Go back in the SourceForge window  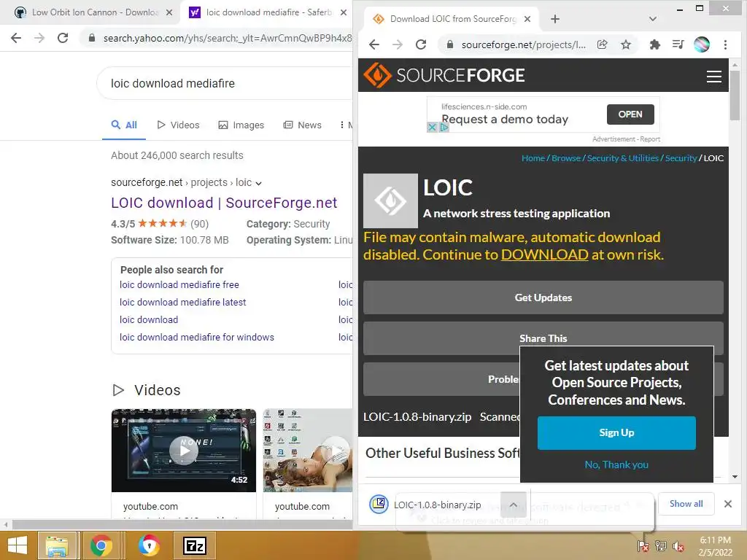tap(374, 44)
